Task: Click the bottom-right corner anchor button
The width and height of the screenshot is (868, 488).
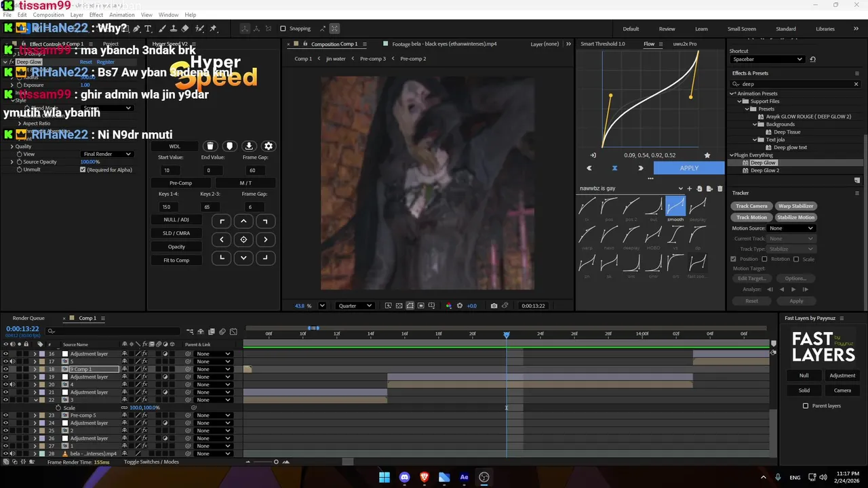Action: (x=265, y=258)
